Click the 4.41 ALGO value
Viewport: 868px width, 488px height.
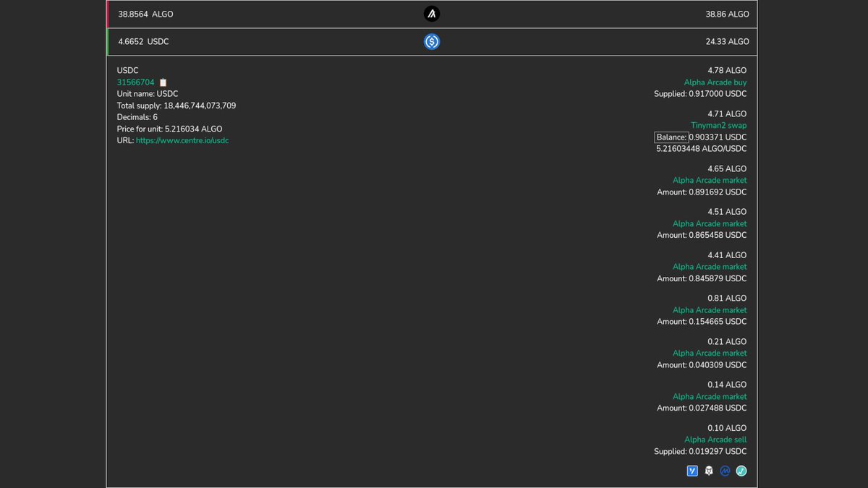point(727,255)
